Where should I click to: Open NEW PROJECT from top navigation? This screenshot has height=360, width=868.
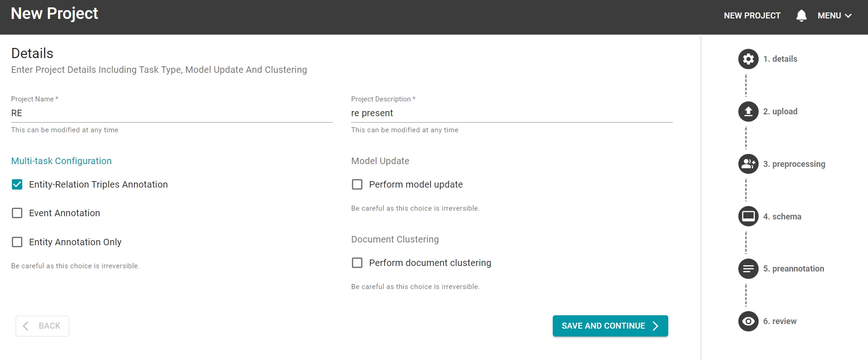[752, 16]
